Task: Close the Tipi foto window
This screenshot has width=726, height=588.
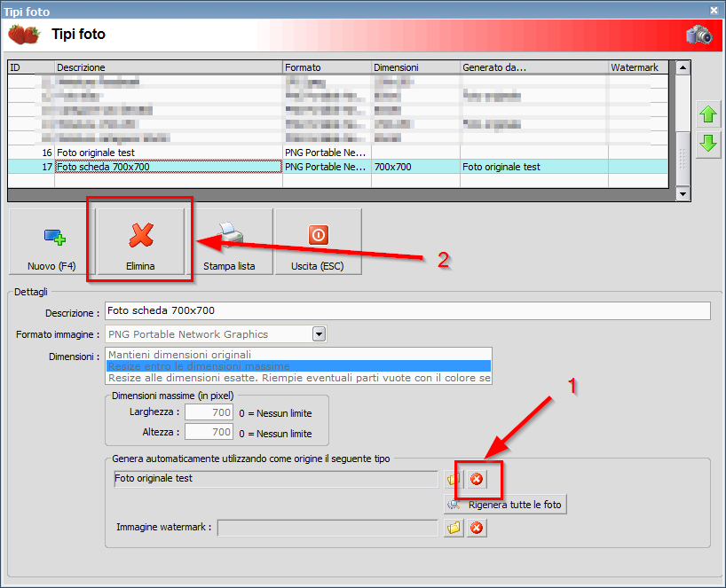Action: 714,10
